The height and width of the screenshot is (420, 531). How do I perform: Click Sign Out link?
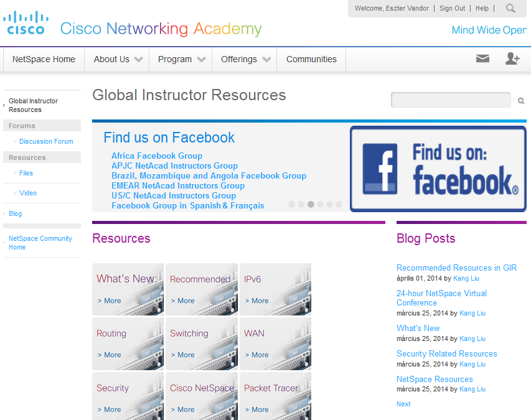(452, 8)
